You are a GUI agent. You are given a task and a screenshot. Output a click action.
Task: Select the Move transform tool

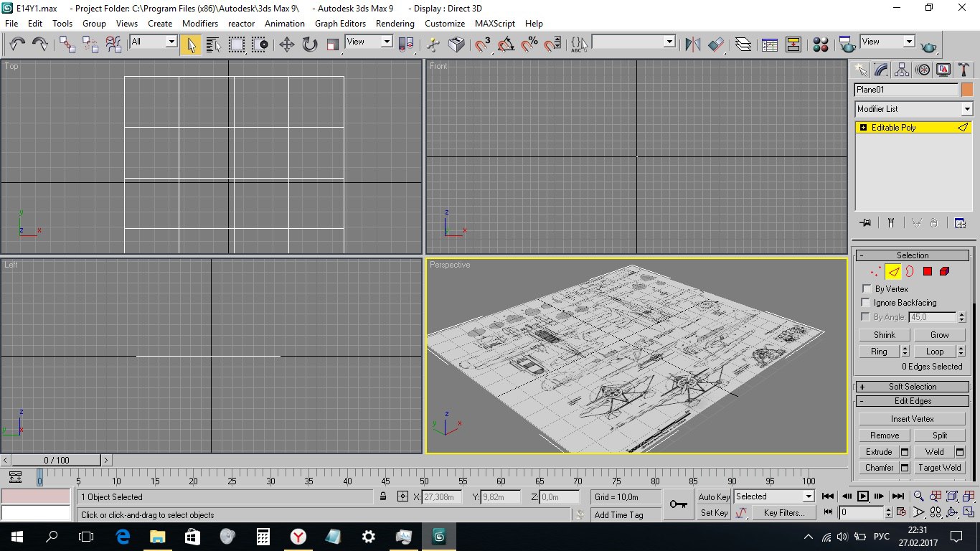(x=287, y=45)
